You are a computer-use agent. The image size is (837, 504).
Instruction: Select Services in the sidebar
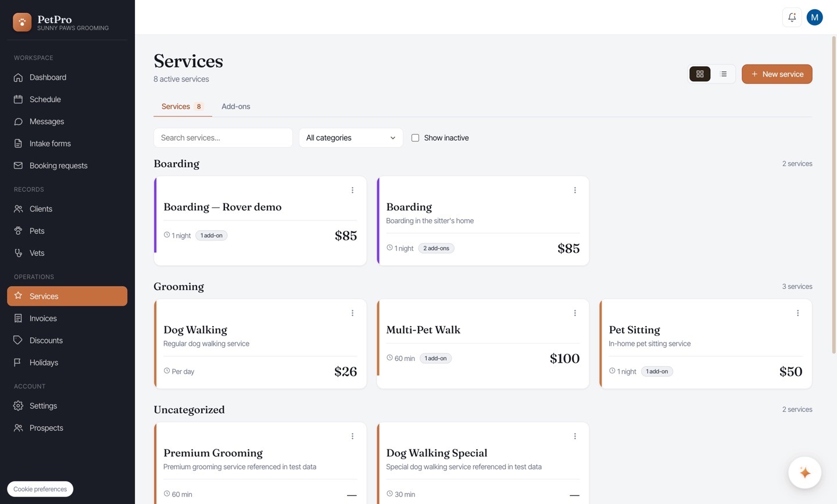click(67, 296)
